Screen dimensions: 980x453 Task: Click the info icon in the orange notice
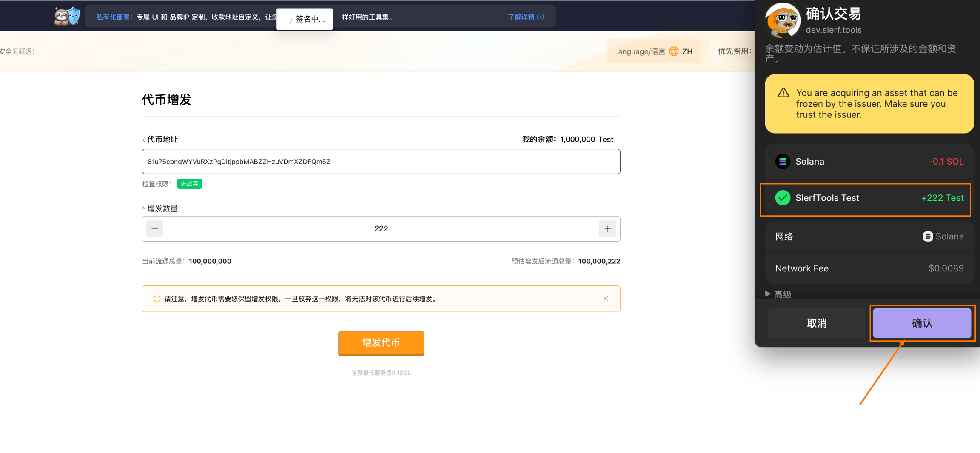(x=157, y=299)
